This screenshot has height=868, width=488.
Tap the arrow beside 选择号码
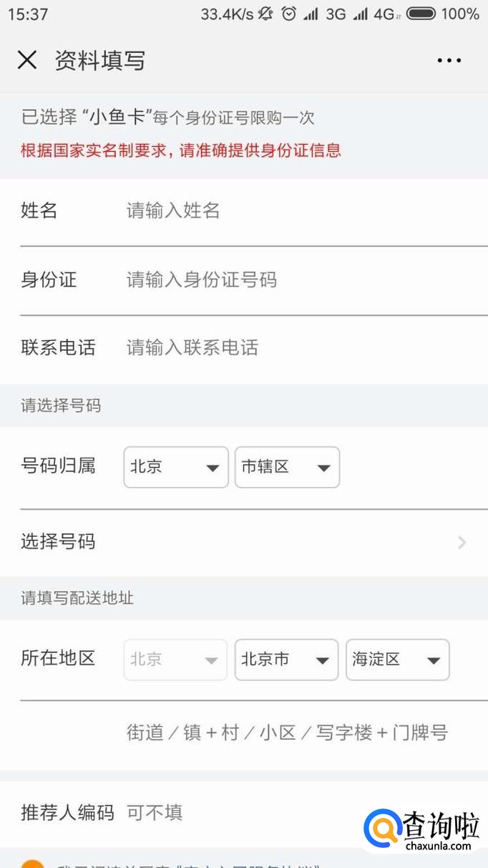[x=462, y=542]
